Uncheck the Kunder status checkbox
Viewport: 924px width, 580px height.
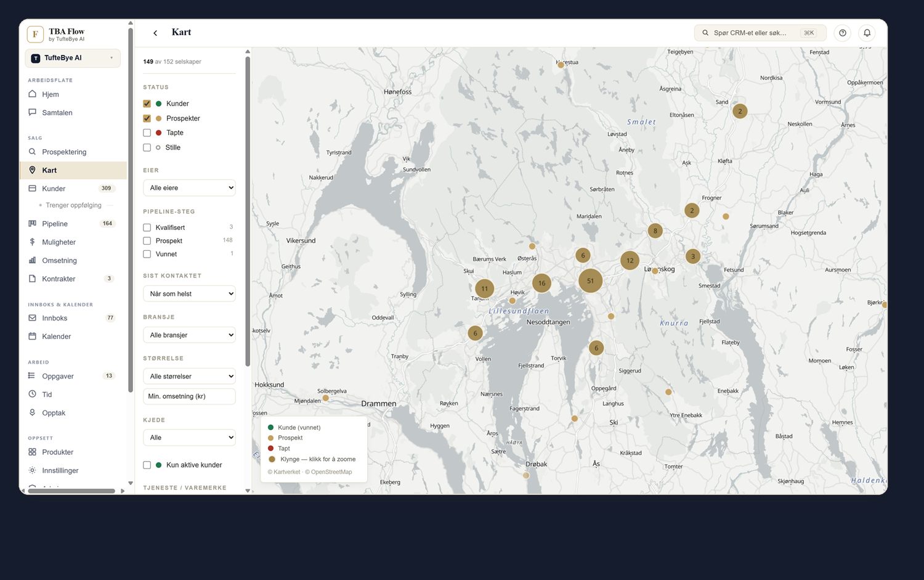tap(147, 104)
